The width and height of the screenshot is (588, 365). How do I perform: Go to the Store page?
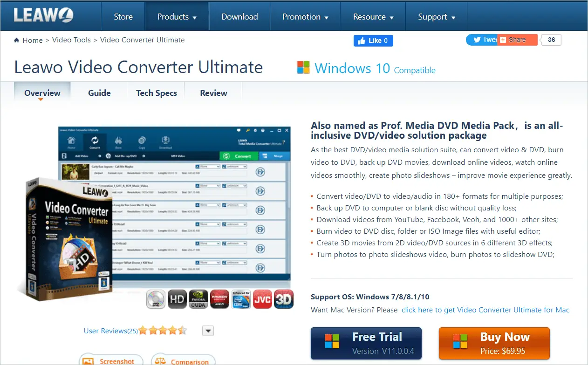tap(123, 17)
